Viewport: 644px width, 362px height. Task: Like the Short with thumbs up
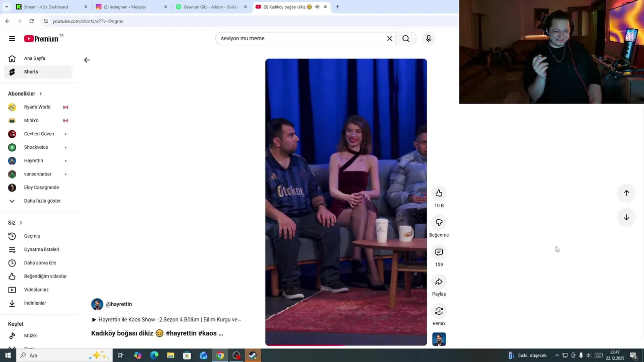click(439, 193)
